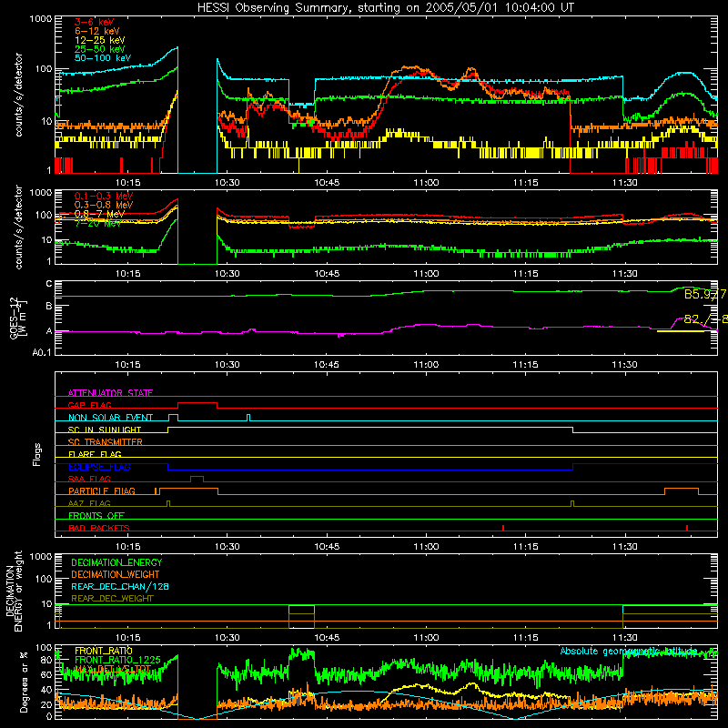
Task: Click the 0.1-0.3 MeV legend label
Action: (104, 196)
